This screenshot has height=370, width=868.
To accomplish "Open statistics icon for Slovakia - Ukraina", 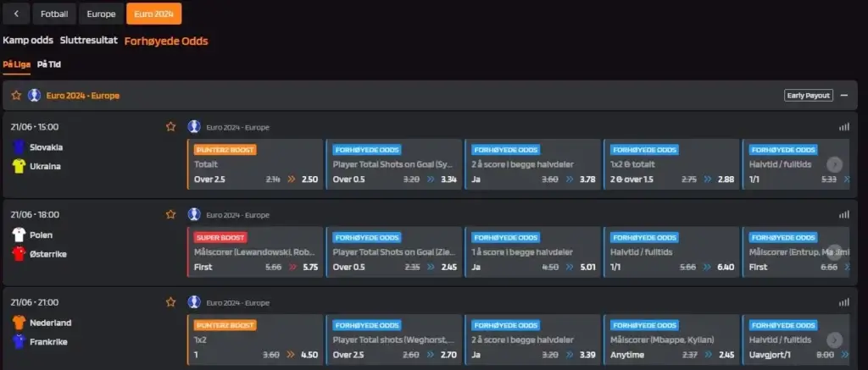I will [x=843, y=127].
